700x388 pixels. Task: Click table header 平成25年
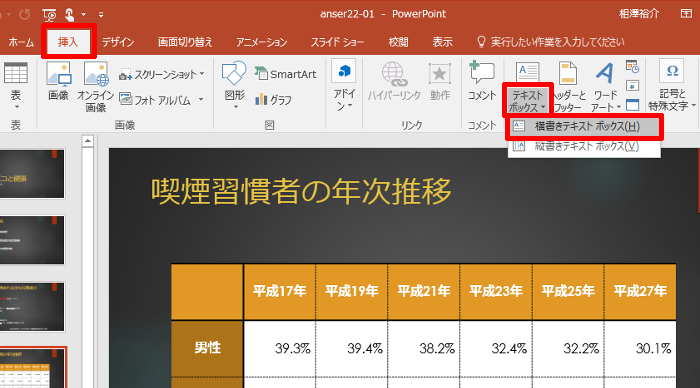pos(568,292)
